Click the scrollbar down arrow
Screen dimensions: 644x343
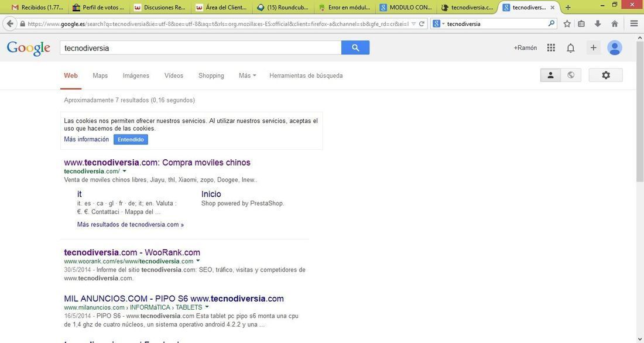click(640, 339)
